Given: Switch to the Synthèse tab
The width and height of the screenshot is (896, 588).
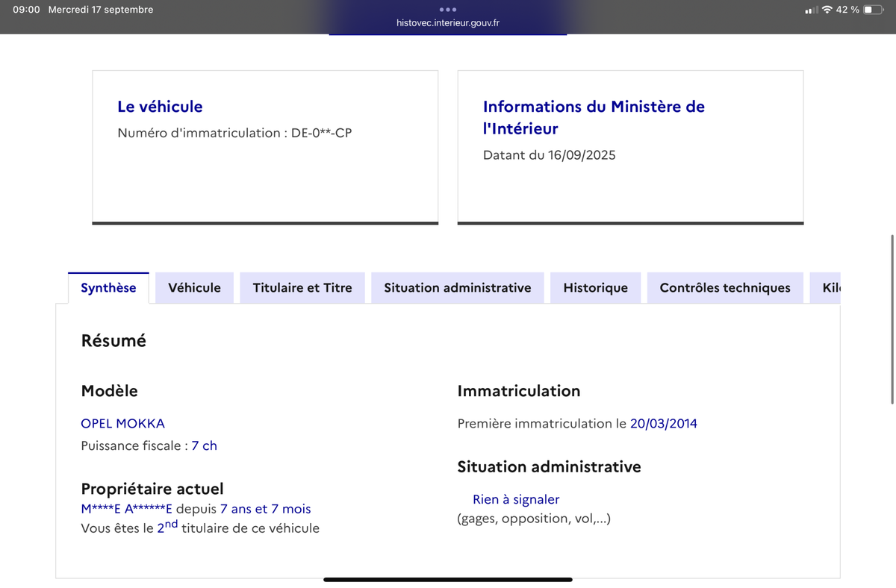Looking at the screenshot, I should pos(108,288).
